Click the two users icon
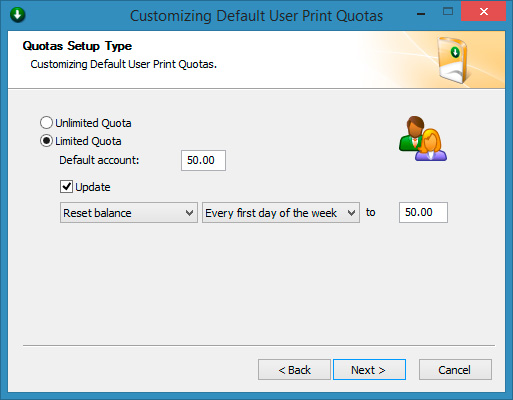The height and width of the screenshot is (400, 513). pyautogui.click(x=423, y=139)
